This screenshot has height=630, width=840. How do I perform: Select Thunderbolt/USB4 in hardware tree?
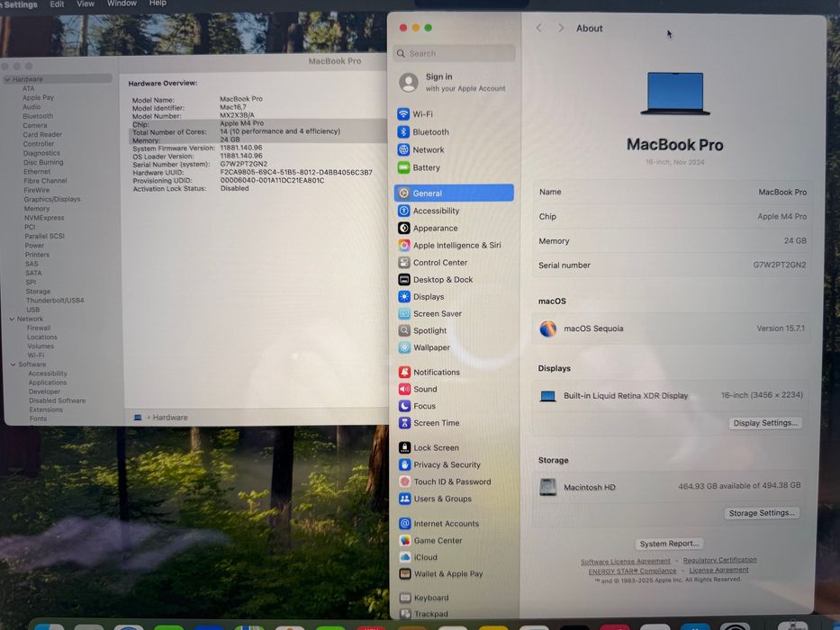(x=55, y=301)
